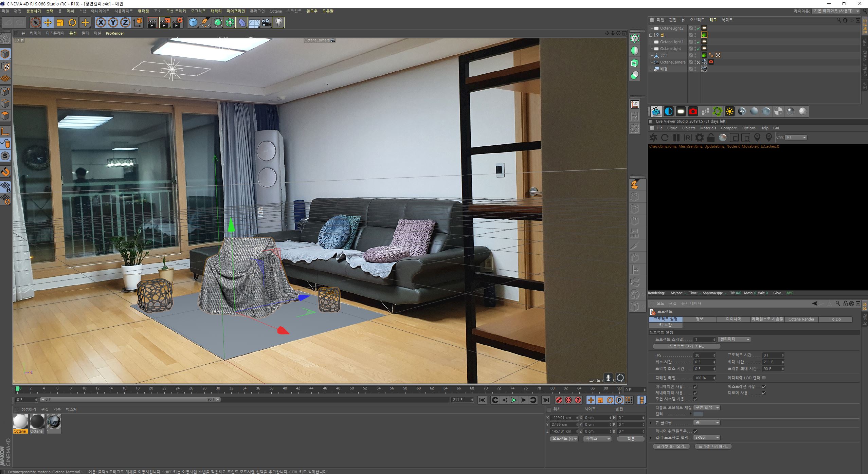The height and width of the screenshot is (474, 868).
Task: Select the Rotate tool in top toolbar
Action: pos(72,23)
